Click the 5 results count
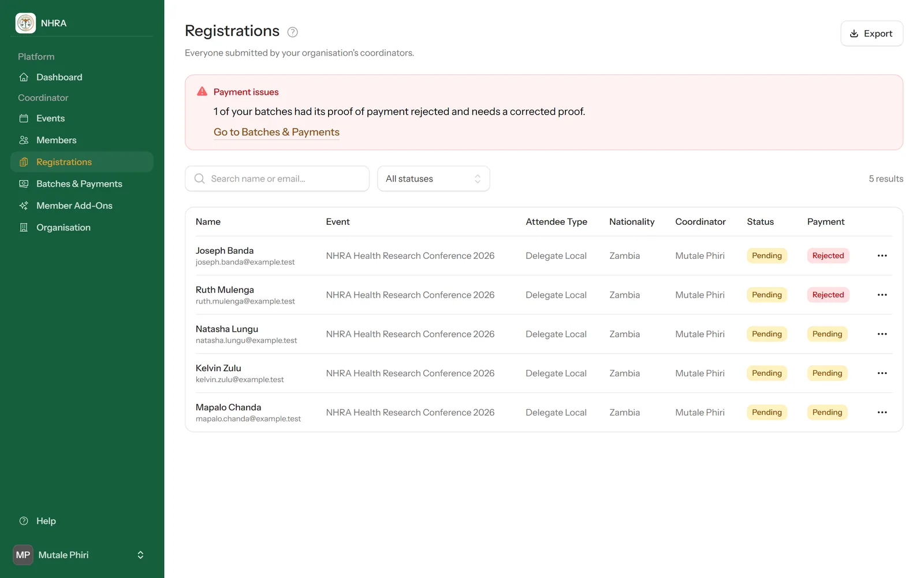This screenshot has height=578, width=924. 886,179
